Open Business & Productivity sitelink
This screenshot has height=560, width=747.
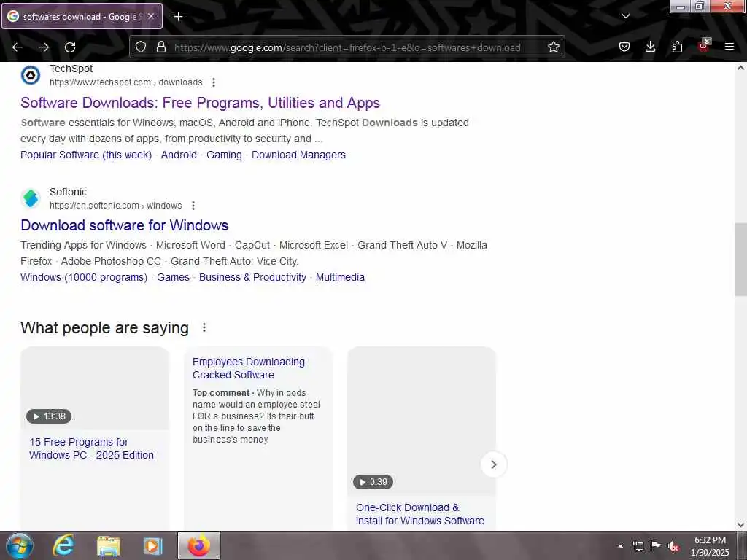click(x=252, y=277)
